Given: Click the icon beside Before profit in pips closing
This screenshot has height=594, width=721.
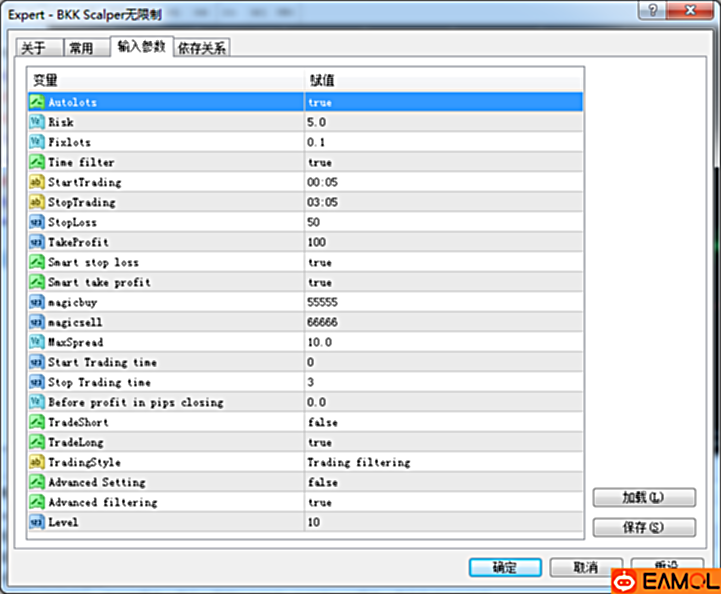Looking at the screenshot, I should [37, 402].
